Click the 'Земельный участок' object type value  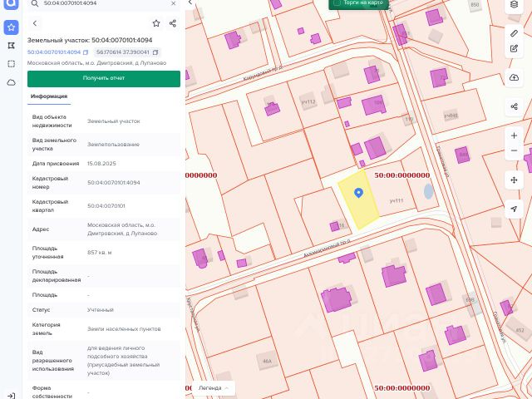[113, 121]
